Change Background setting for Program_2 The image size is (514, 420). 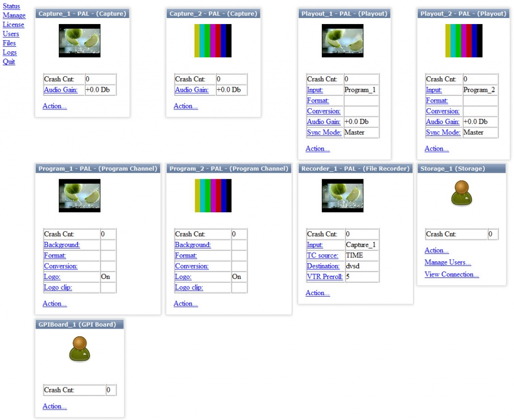pyautogui.click(x=193, y=244)
